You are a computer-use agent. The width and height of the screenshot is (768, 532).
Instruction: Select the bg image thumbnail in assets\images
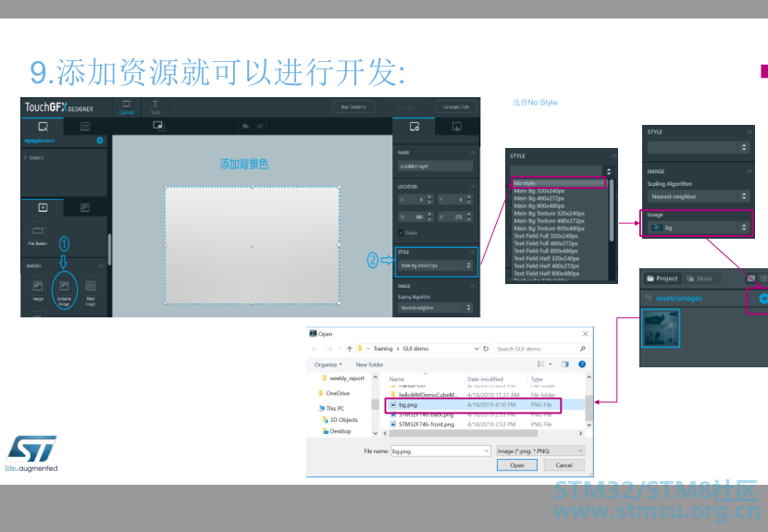pos(661,329)
